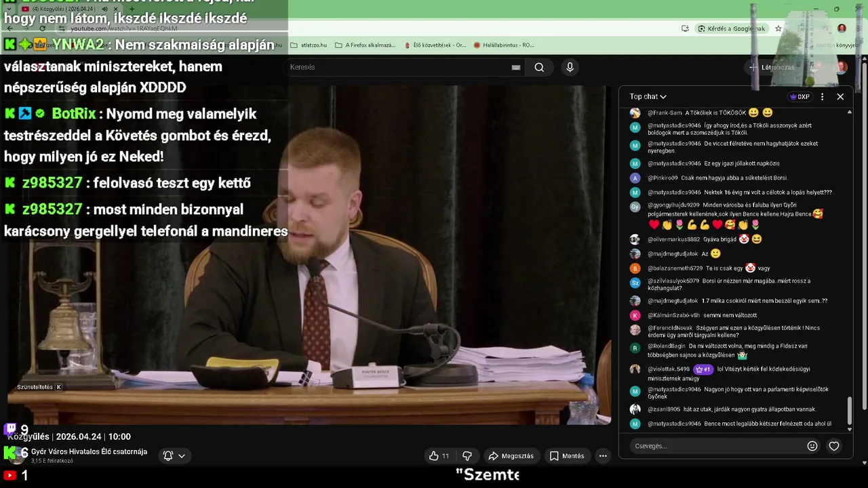Click the Kick viewer count icon
This screenshot has width=868, height=488.
10,452
